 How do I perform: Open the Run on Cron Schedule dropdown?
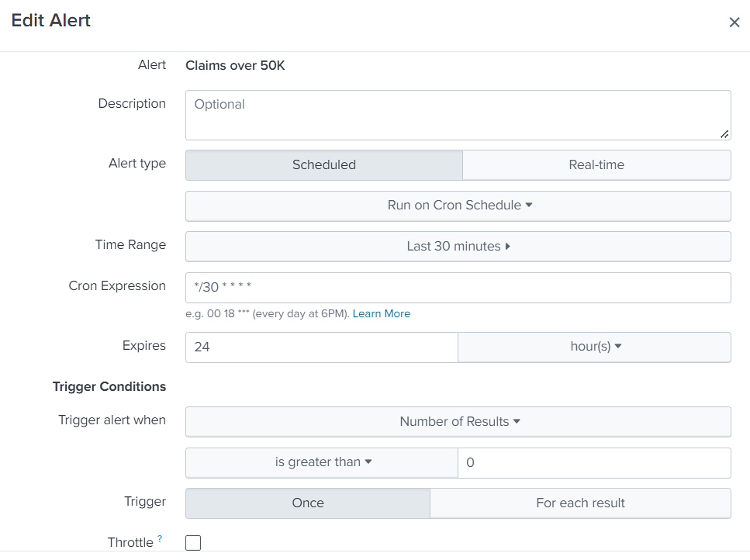coord(458,206)
